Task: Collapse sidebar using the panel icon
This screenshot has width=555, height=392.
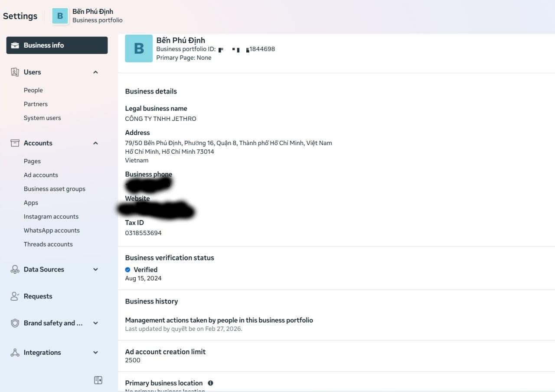Action: 98,380
